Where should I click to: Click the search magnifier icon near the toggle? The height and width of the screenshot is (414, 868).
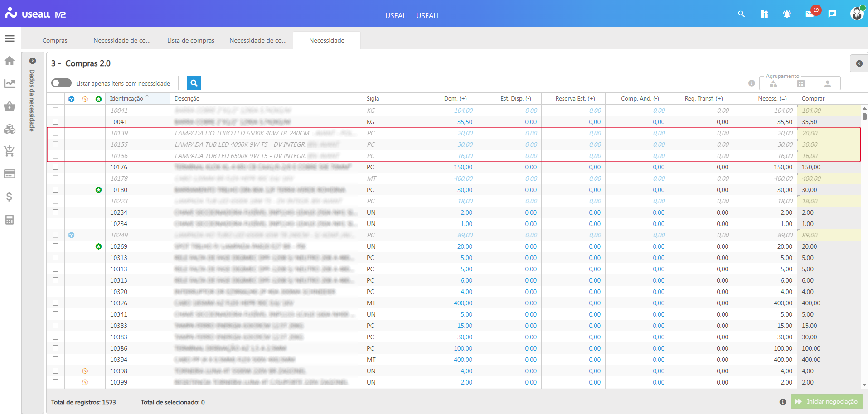pos(194,83)
